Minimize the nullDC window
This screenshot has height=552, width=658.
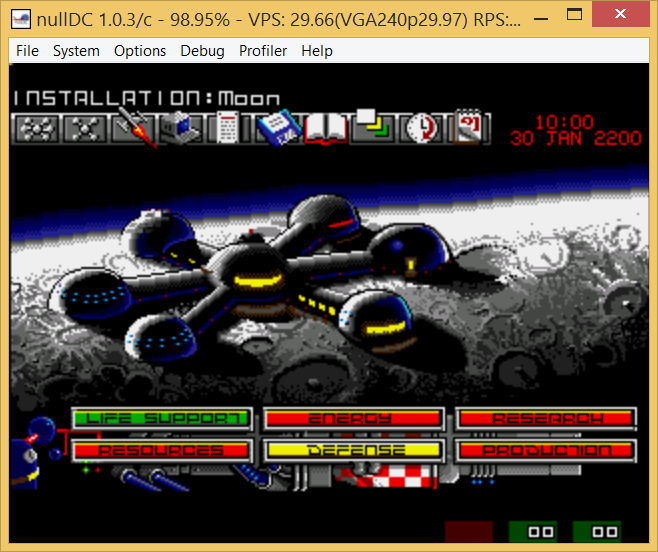pyautogui.click(x=541, y=18)
